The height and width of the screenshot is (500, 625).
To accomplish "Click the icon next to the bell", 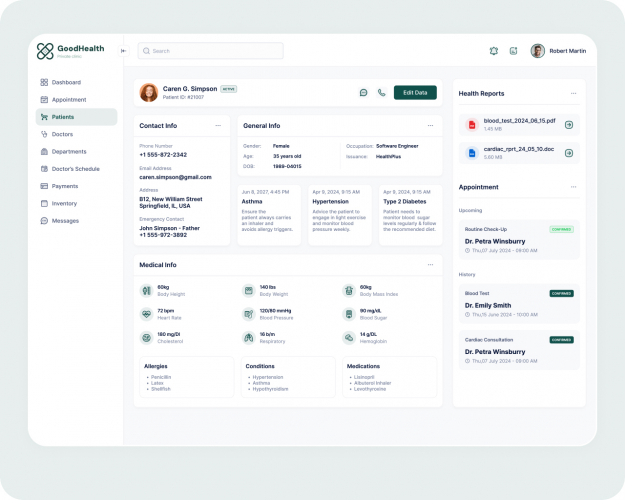I will 513,51.
